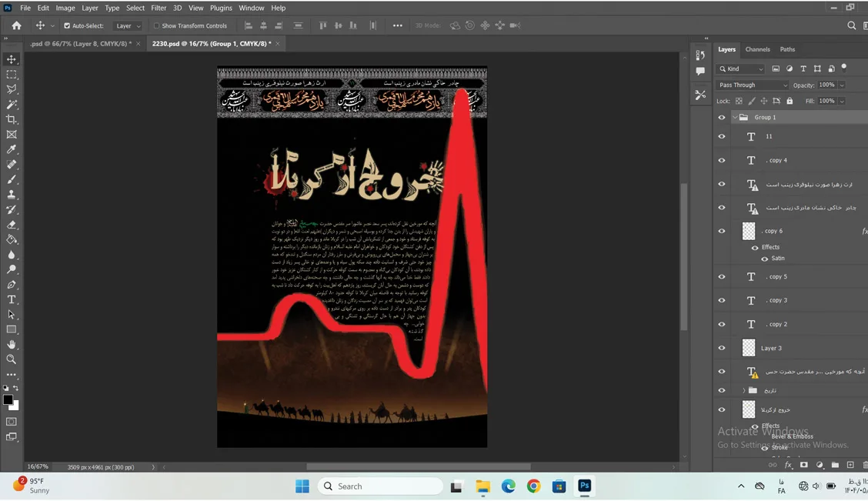Swap foreground and background colors
Screen dimensions: 868x501
16,388
